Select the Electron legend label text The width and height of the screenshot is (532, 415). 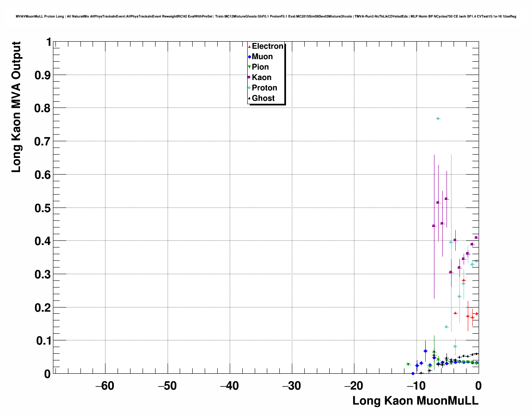[267, 46]
